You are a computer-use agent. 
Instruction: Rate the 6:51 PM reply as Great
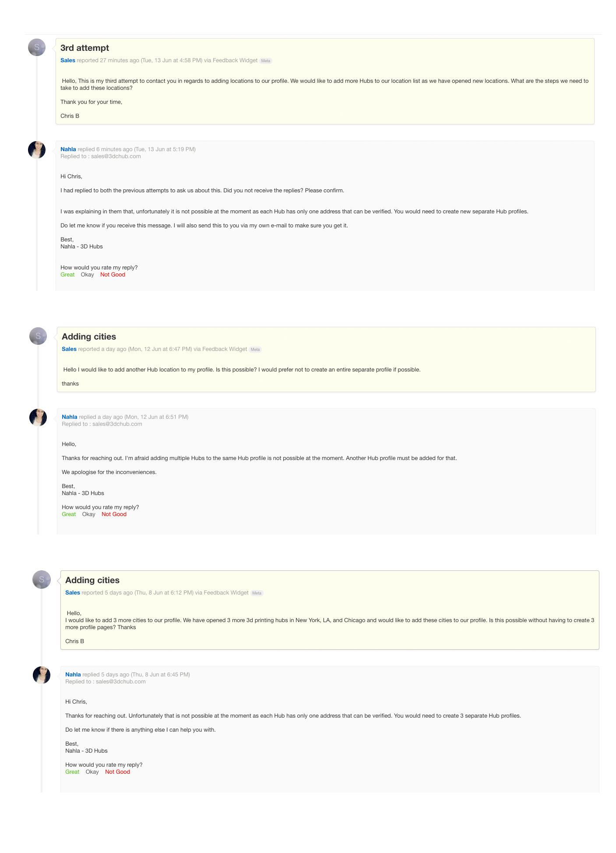coord(69,514)
